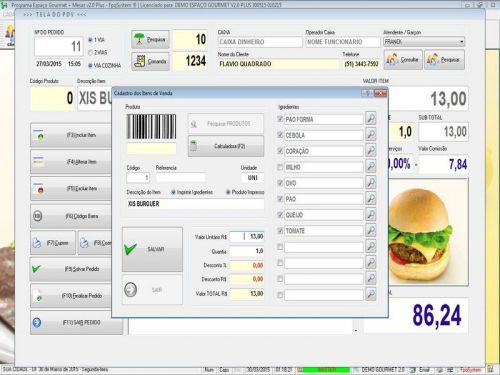
Task: Click the Descrição do Item field XIS BURGUER
Action: (195, 204)
